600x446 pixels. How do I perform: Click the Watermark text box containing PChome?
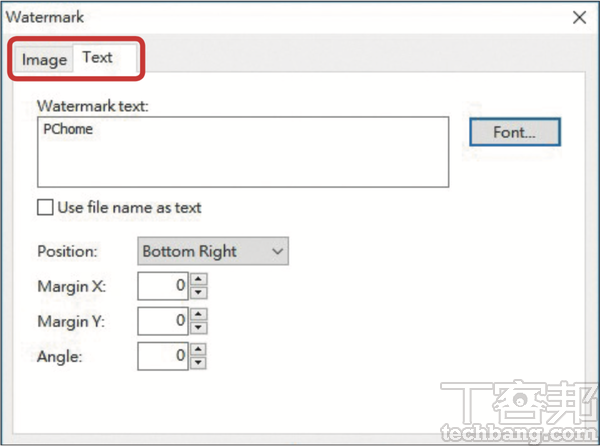coord(243,152)
